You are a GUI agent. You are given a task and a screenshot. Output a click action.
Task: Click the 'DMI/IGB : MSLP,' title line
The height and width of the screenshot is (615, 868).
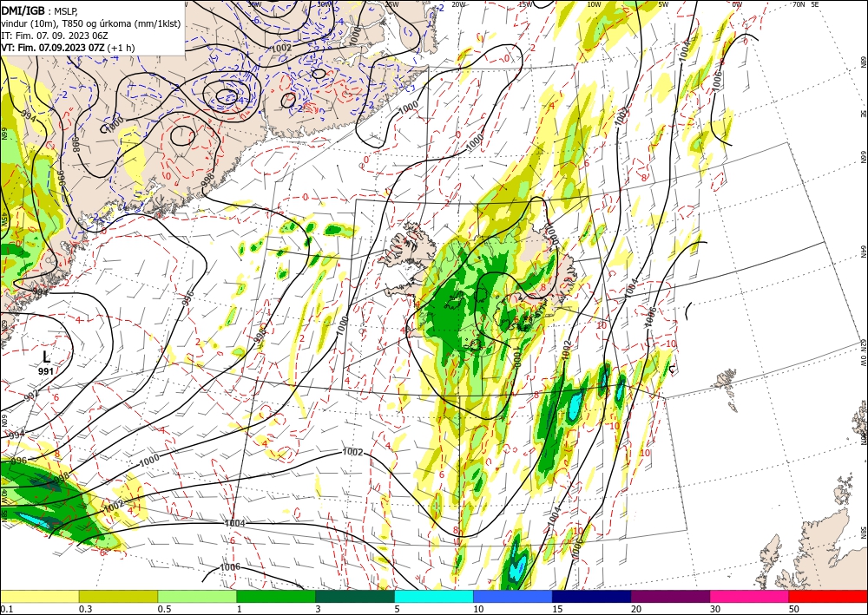[40, 10]
